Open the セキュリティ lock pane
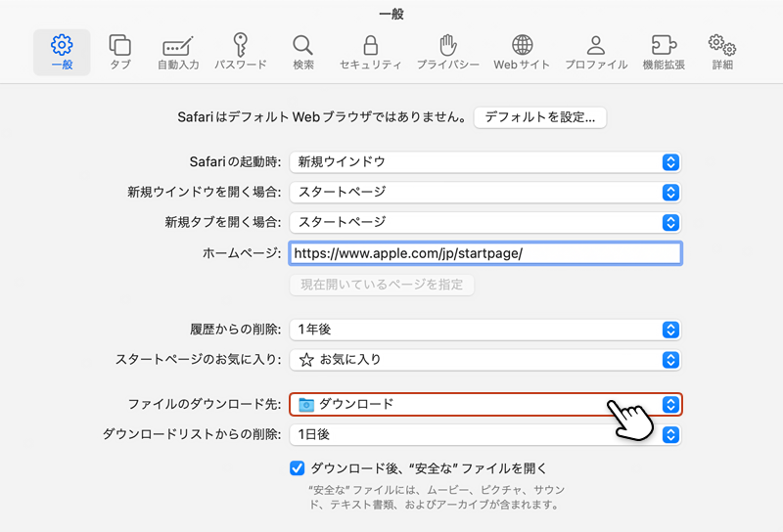 [371, 52]
